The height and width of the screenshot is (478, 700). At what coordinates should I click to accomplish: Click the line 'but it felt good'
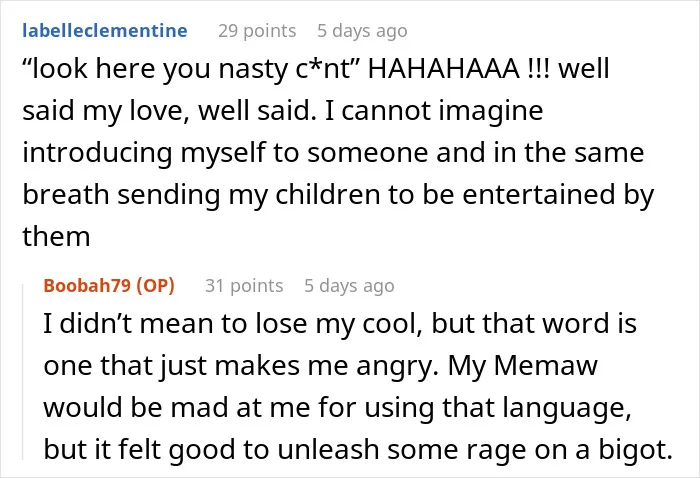[x=358, y=449]
